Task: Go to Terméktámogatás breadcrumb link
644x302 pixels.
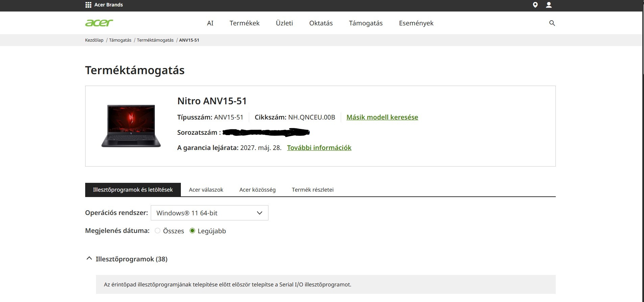Action: (x=155, y=40)
